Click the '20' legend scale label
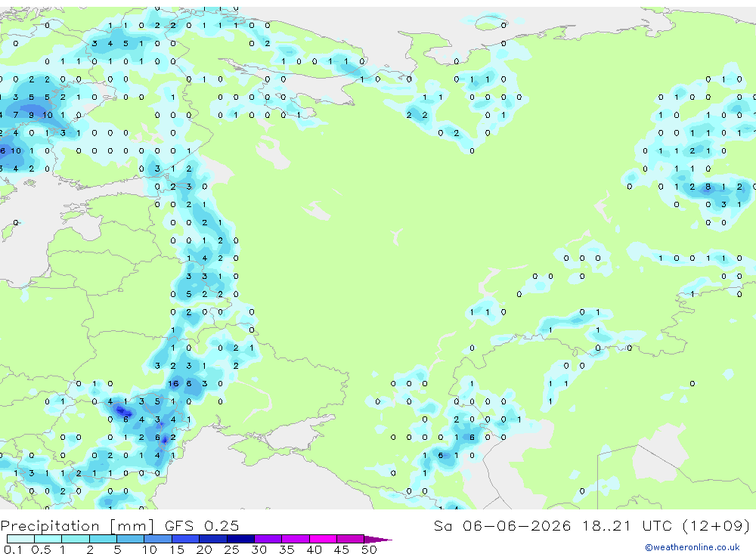The width and height of the screenshot is (756, 554). click(204, 549)
